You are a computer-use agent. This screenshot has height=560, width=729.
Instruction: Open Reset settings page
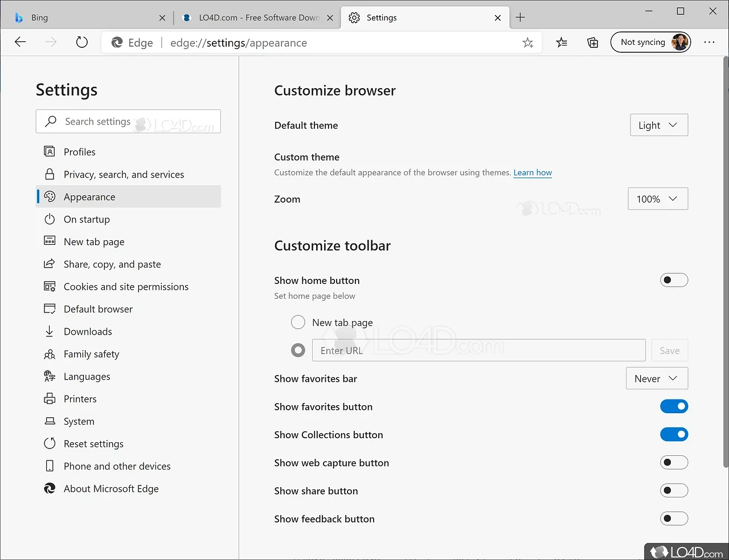click(x=128, y=444)
